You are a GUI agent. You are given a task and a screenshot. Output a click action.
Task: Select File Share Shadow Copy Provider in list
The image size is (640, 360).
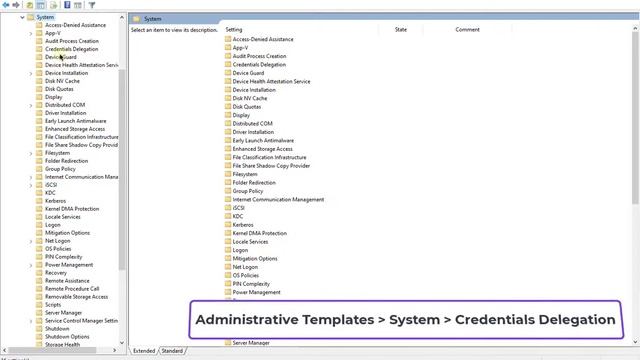point(271,165)
